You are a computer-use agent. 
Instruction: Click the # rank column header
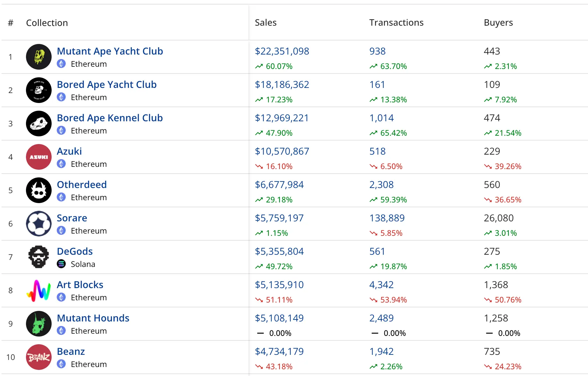click(11, 23)
